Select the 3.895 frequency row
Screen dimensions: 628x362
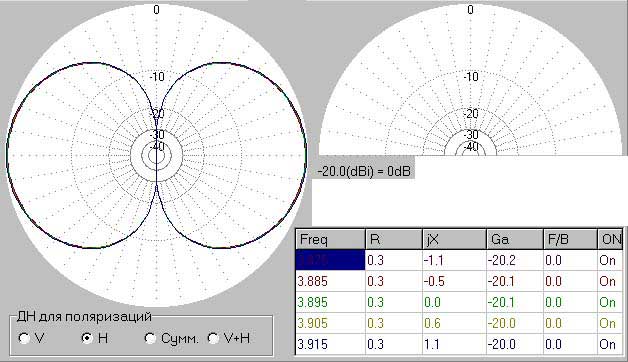(459, 302)
